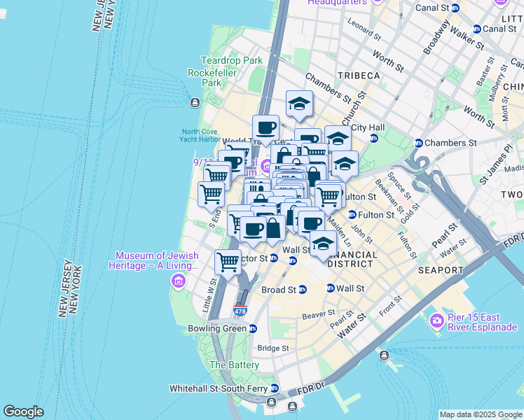Screen dimensions: 524x420
Task: Click the Whitehall St-South Ferry station label
Action: pos(219,388)
